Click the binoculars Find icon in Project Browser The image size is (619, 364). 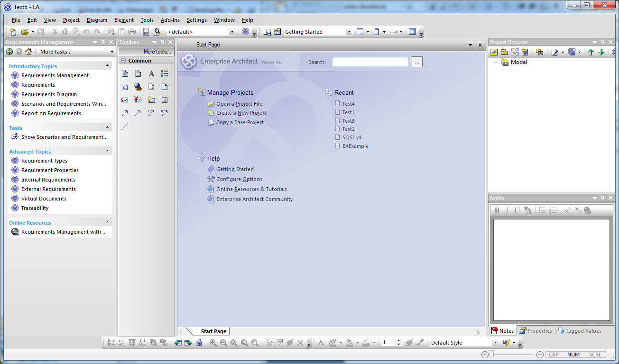[x=539, y=52]
